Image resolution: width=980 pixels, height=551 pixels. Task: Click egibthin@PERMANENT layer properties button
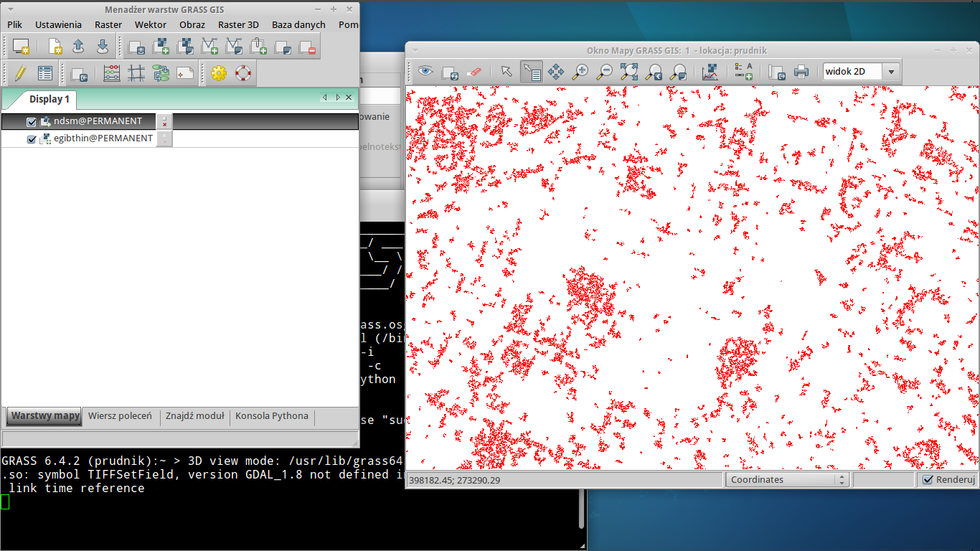164,139
